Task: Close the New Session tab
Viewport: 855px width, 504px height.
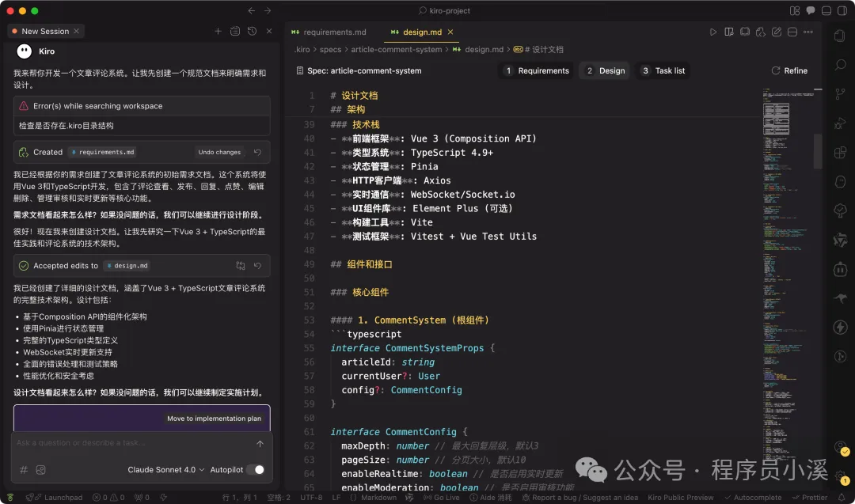Action: (76, 31)
